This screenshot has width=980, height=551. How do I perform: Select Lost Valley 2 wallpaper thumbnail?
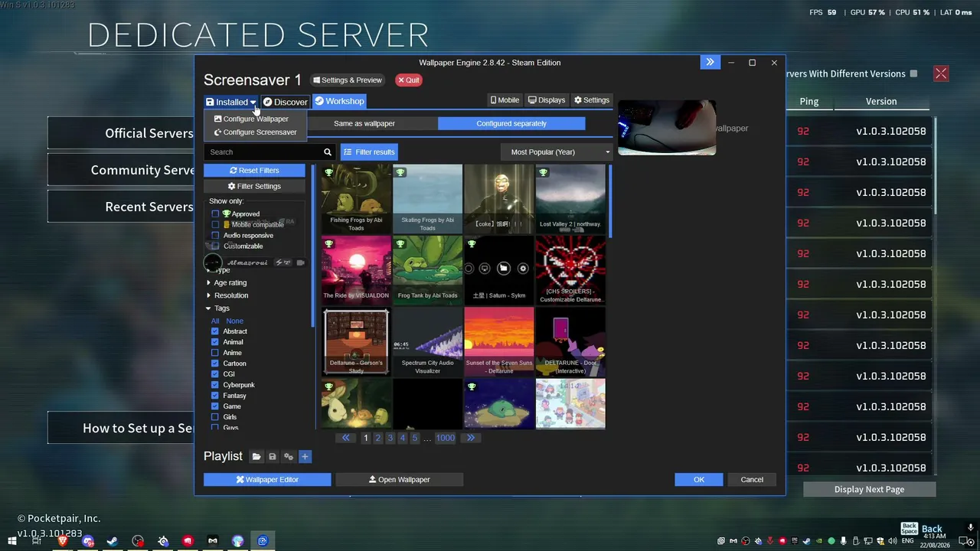tap(570, 199)
